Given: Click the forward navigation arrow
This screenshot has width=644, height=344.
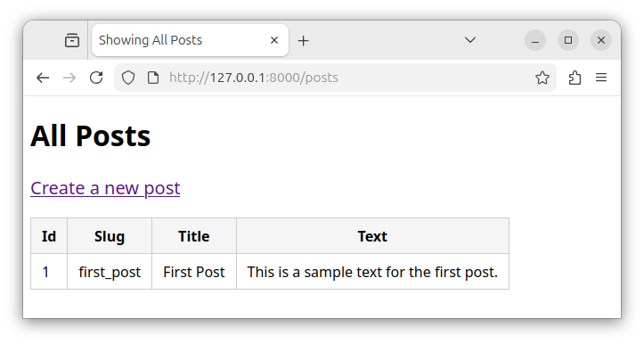Looking at the screenshot, I should click(69, 78).
